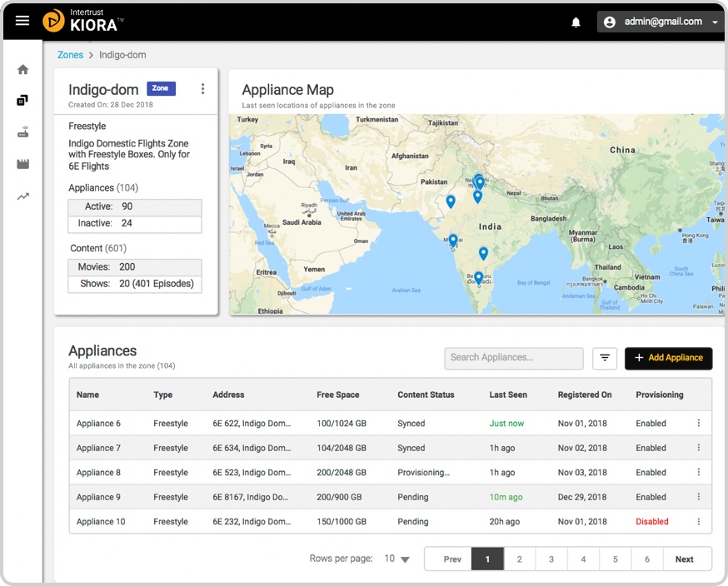Go to page 5 in pagination

pos(616,559)
